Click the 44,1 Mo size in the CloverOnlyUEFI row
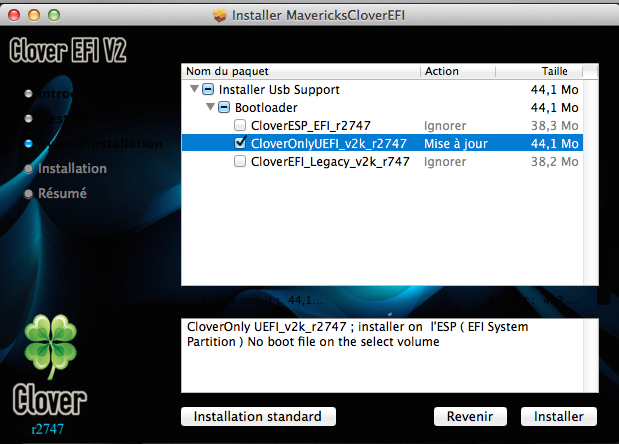 554,144
